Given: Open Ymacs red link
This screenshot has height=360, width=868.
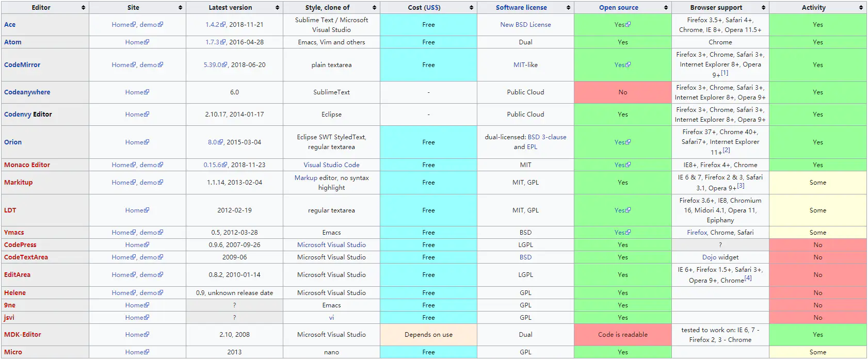Looking at the screenshot, I should click(x=14, y=233).
